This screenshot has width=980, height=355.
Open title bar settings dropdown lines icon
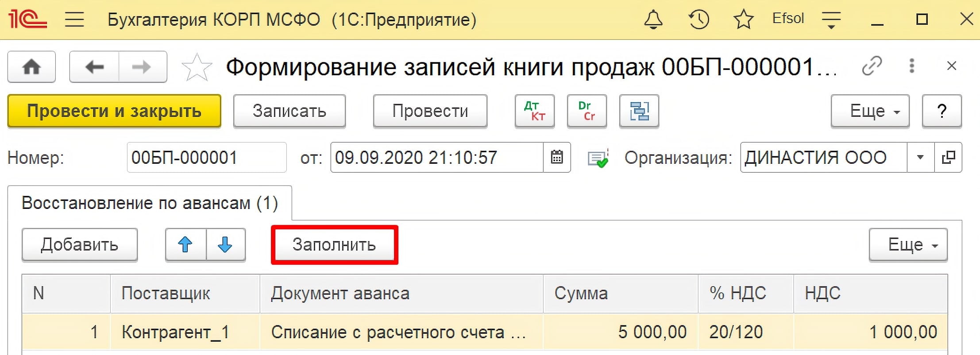[x=831, y=20]
